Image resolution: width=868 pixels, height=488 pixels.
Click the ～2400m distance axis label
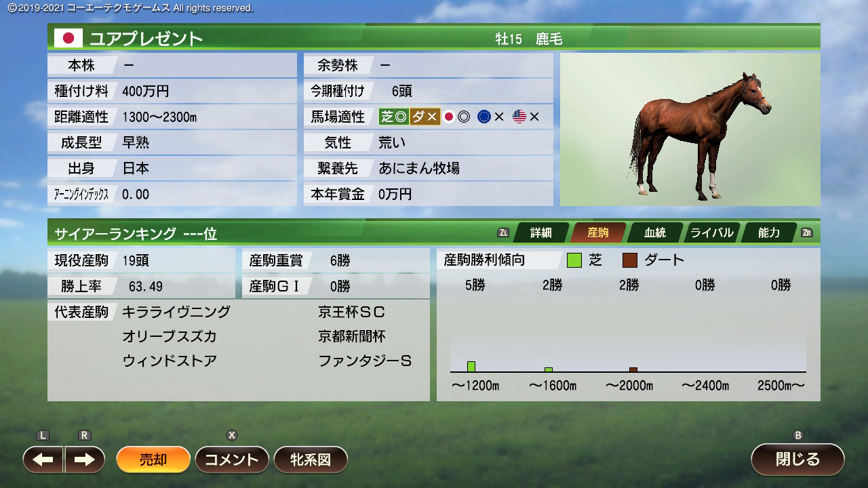705,386
